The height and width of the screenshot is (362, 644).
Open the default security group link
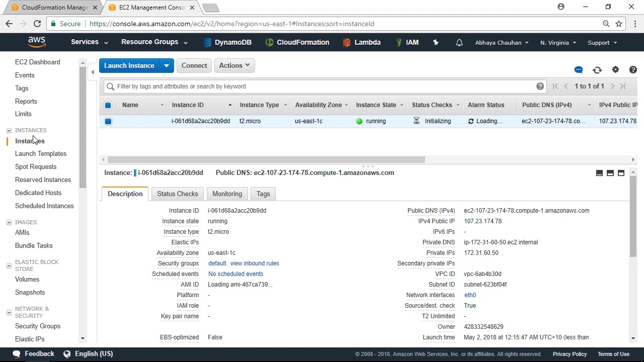[x=217, y=263]
